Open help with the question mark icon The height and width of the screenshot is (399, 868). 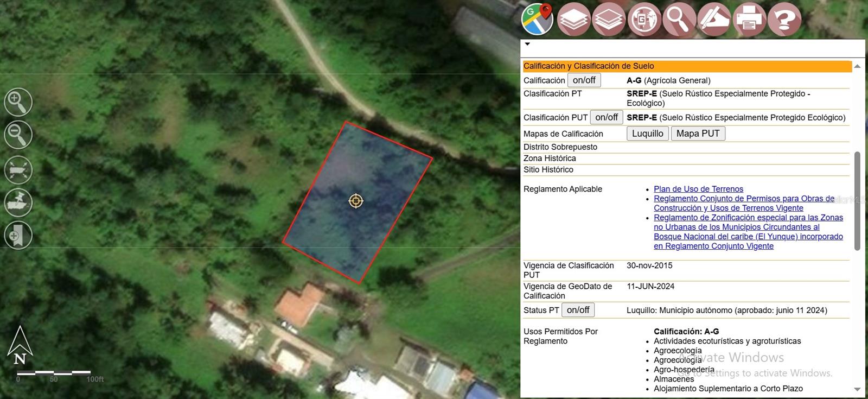tap(784, 20)
